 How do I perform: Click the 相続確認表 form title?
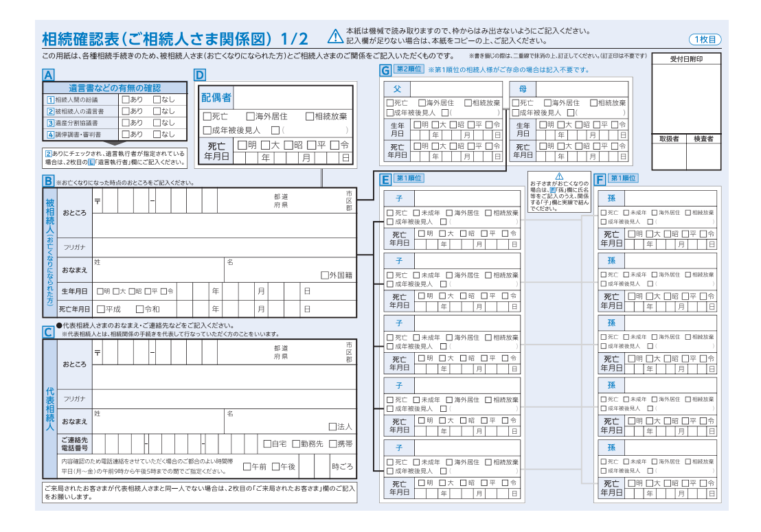175,39
